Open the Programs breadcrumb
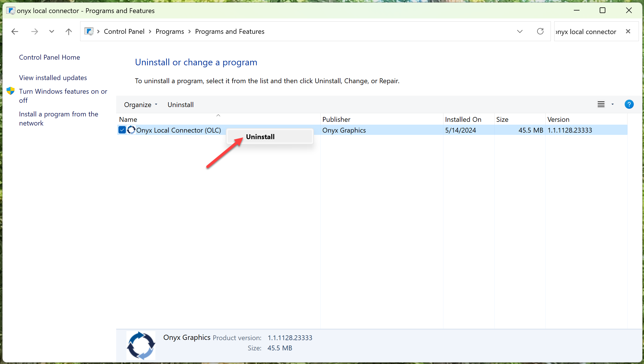644x364 pixels. (x=170, y=32)
